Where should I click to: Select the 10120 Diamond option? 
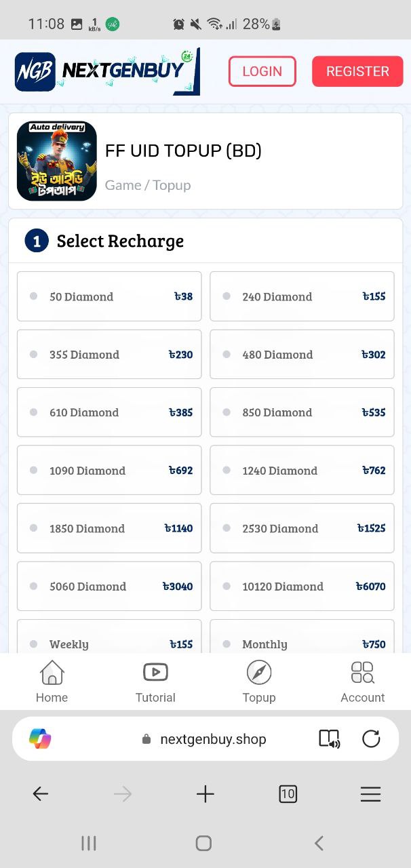click(302, 587)
